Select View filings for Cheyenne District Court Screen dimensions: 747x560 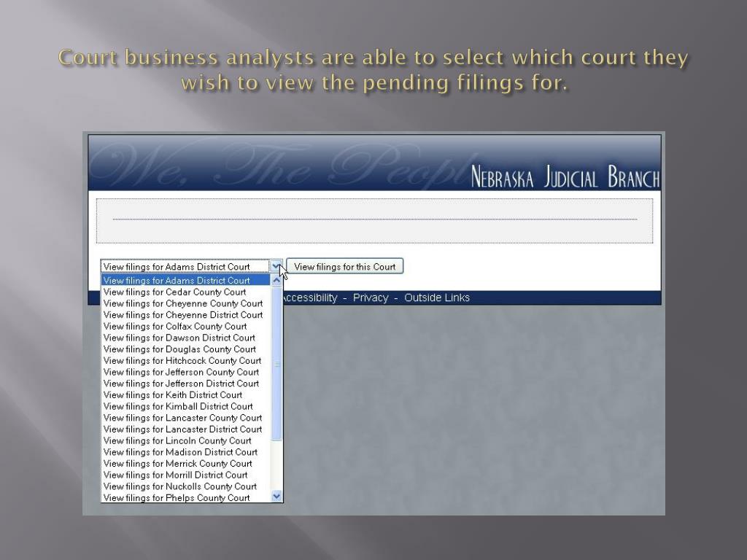tap(186, 315)
